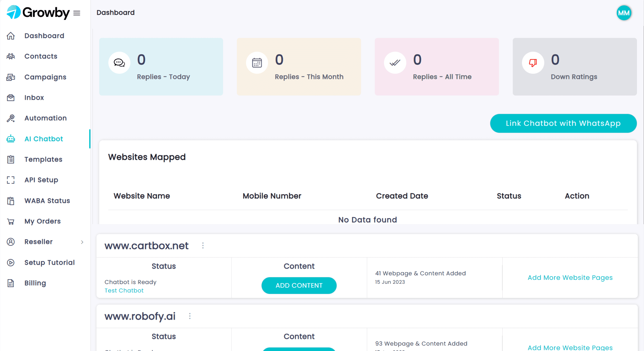Click the Automation wand icon

click(11, 118)
